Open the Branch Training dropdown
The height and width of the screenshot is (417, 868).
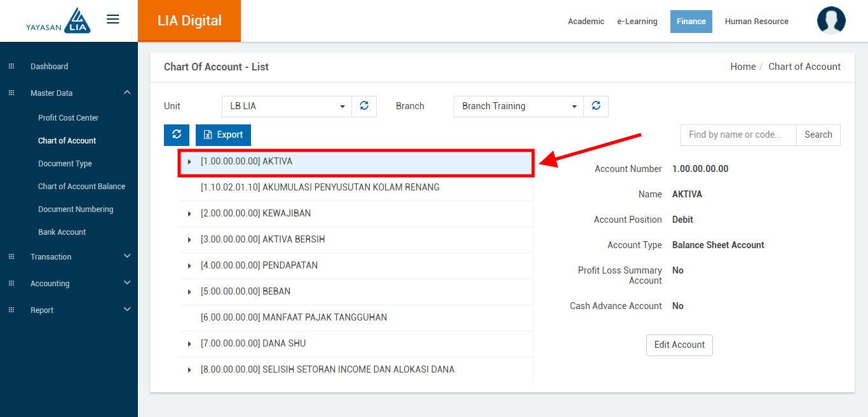(519, 107)
